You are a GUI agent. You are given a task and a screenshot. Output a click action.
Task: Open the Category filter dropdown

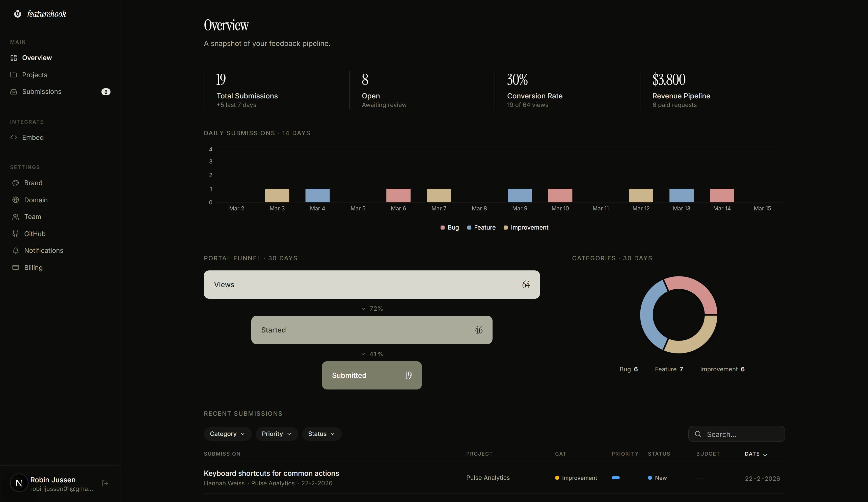tap(227, 433)
